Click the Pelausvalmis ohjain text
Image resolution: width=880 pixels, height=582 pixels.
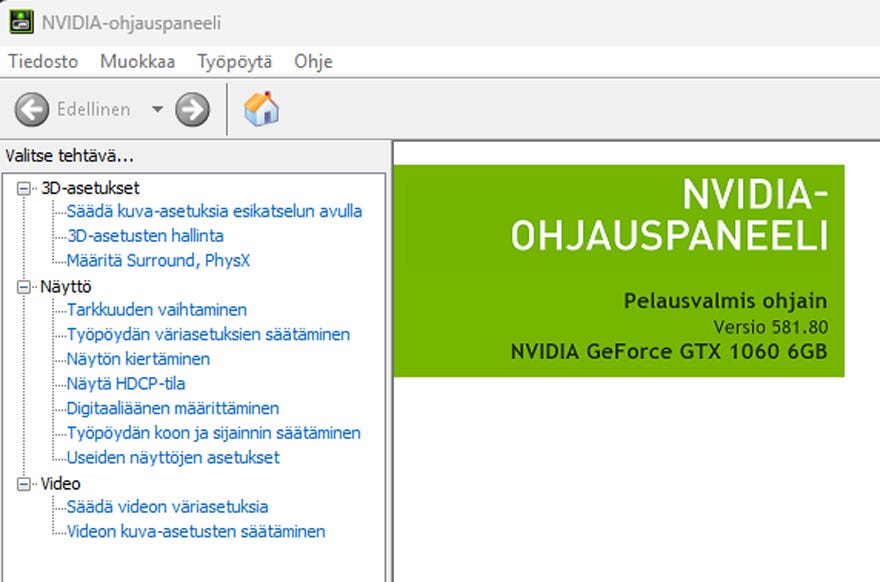click(726, 301)
